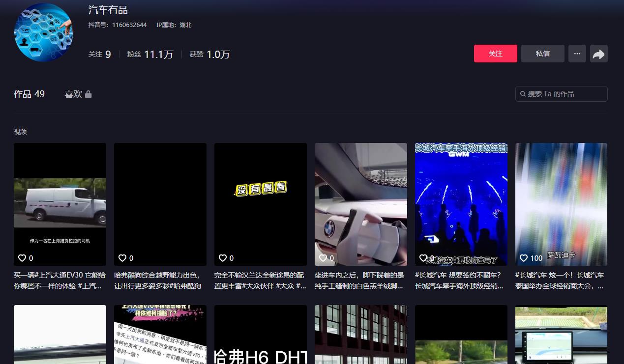The image size is (624, 364).
Task: Open 私信 private message
Action: (x=542, y=54)
